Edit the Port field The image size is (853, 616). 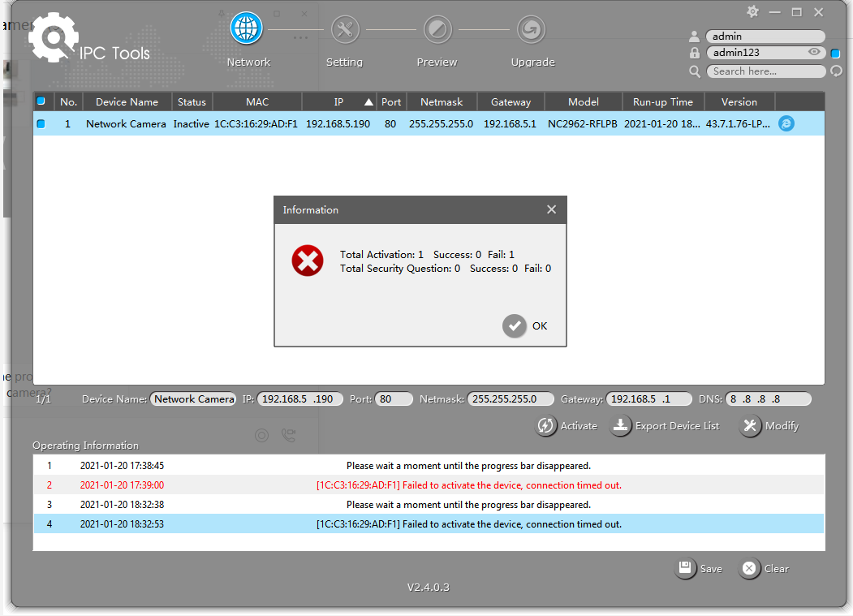[x=394, y=398]
